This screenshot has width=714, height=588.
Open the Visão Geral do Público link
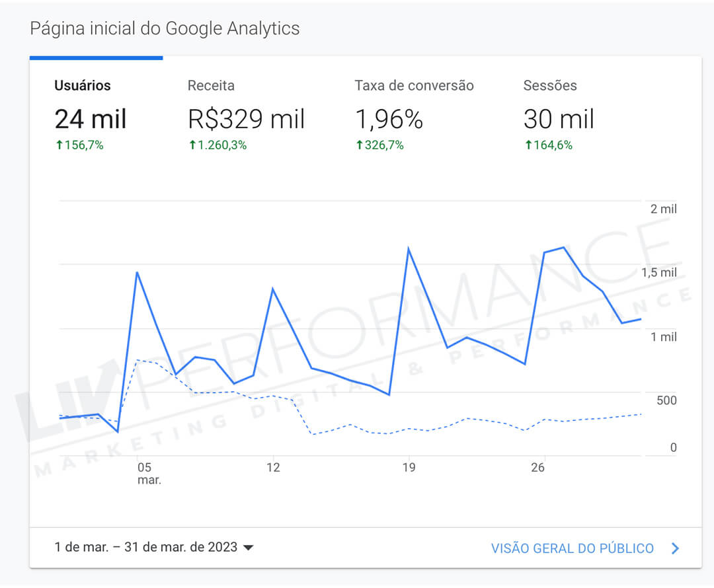tap(572, 548)
